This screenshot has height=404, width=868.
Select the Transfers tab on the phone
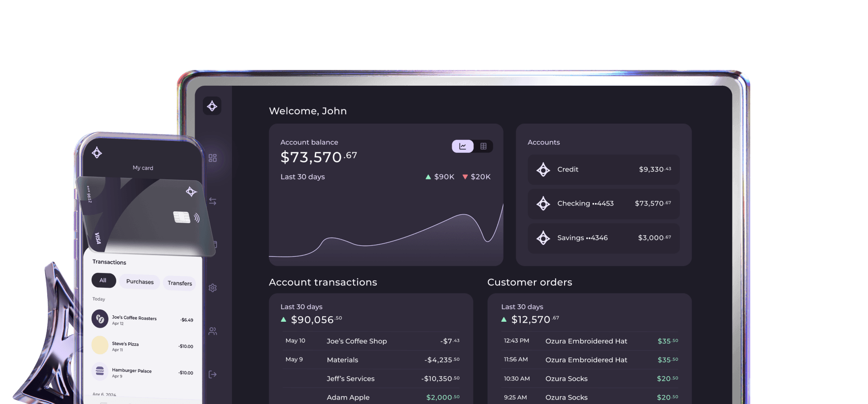pyautogui.click(x=180, y=283)
